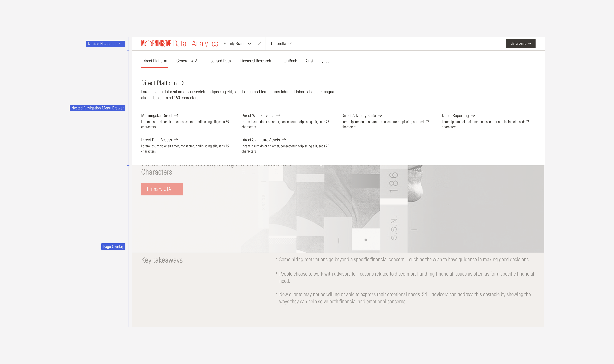Open the Licensed Research tab
Screen dimensions: 614x364
point(255,61)
